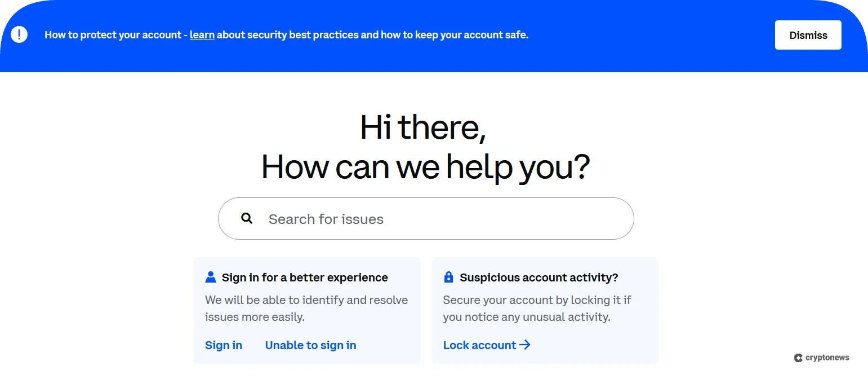Select the magnifying glass search icon
The image size is (868, 379).
pos(247,218)
